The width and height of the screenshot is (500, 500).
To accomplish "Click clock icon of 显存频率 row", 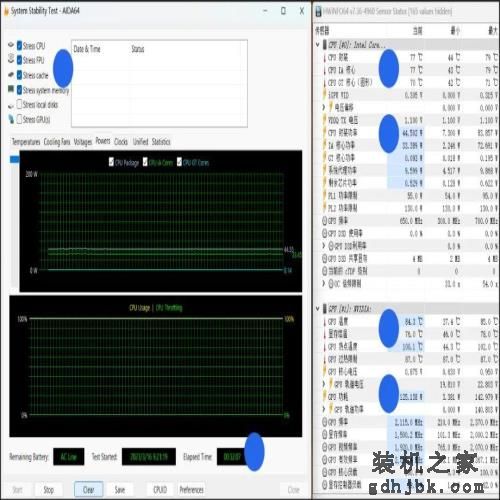I will [325, 434].
